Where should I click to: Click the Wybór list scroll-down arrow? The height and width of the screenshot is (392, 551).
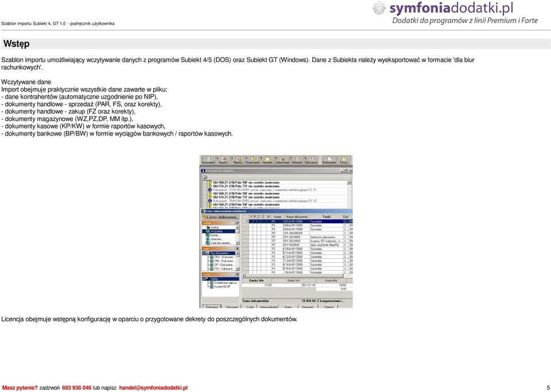pyautogui.click(x=237, y=243)
